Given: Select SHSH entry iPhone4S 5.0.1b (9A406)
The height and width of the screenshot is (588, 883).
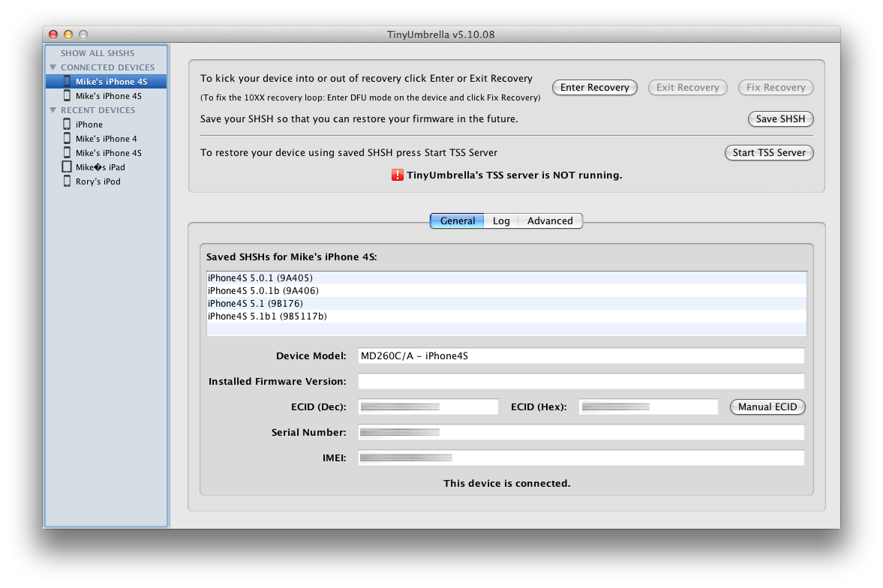Looking at the screenshot, I should 506,290.
